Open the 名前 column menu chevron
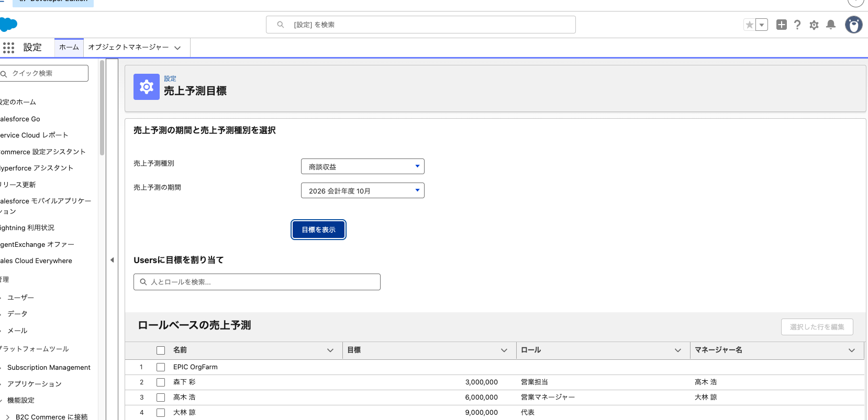This screenshot has width=868, height=420. pos(330,350)
